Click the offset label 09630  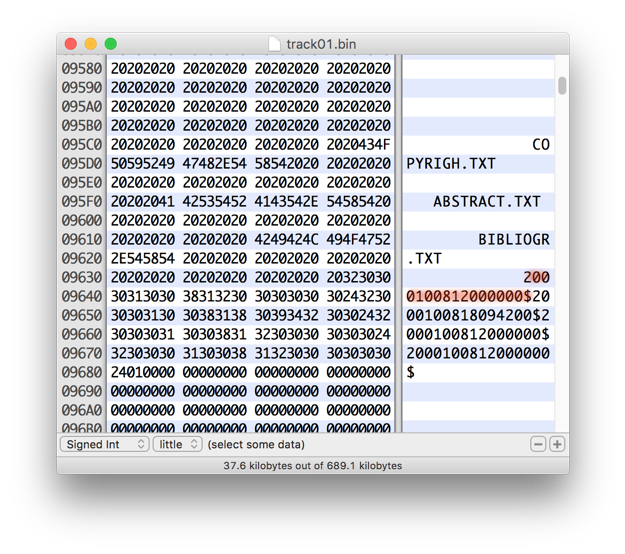[x=82, y=277]
